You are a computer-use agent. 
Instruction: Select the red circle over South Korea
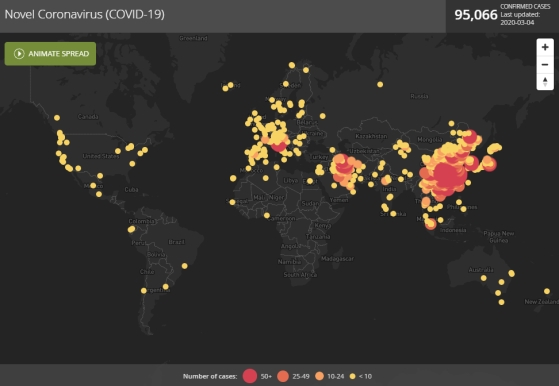click(x=471, y=163)
